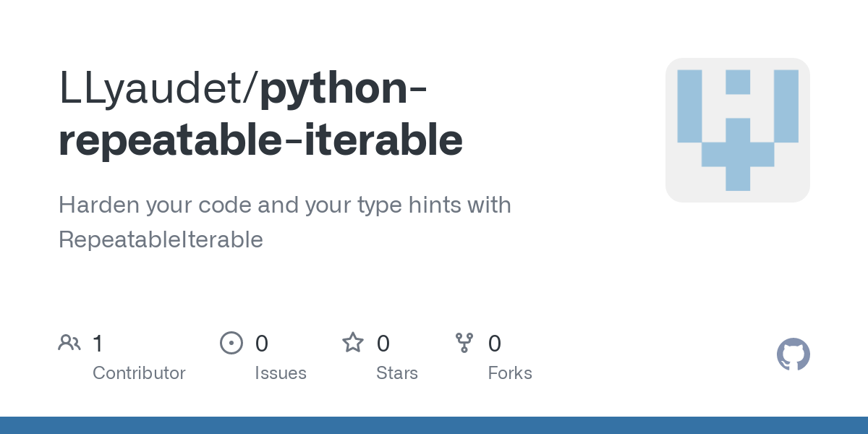Select the Forks label
Image resolution: width=868 pixels, height=434 pixels.
(510, 373)
